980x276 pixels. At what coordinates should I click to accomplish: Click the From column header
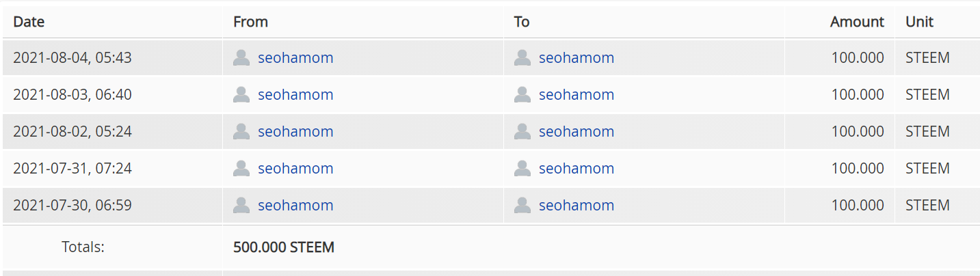[x=250, y=22]
